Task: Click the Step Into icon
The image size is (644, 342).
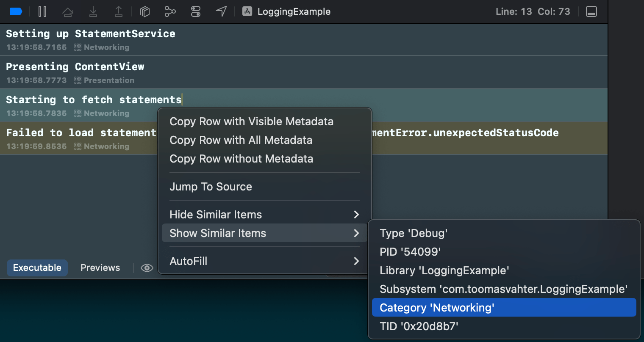Action: click(93, 12)
